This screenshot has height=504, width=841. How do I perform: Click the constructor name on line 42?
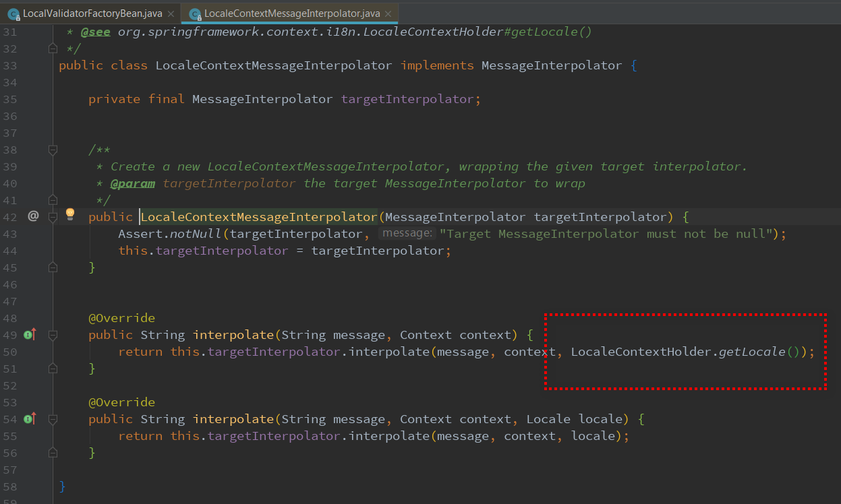[x=259, y=217]
